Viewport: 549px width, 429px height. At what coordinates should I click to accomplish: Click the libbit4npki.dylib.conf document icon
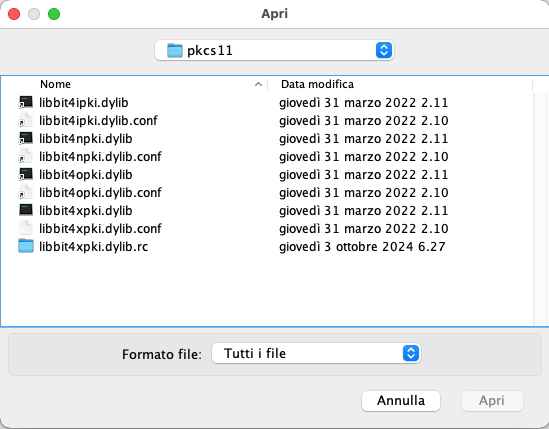point(26,157)
